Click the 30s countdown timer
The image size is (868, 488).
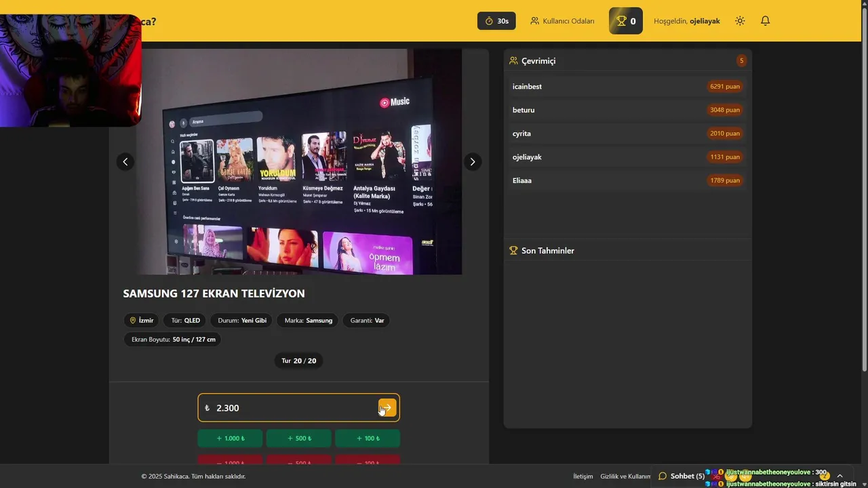click(x=496, y=21)
